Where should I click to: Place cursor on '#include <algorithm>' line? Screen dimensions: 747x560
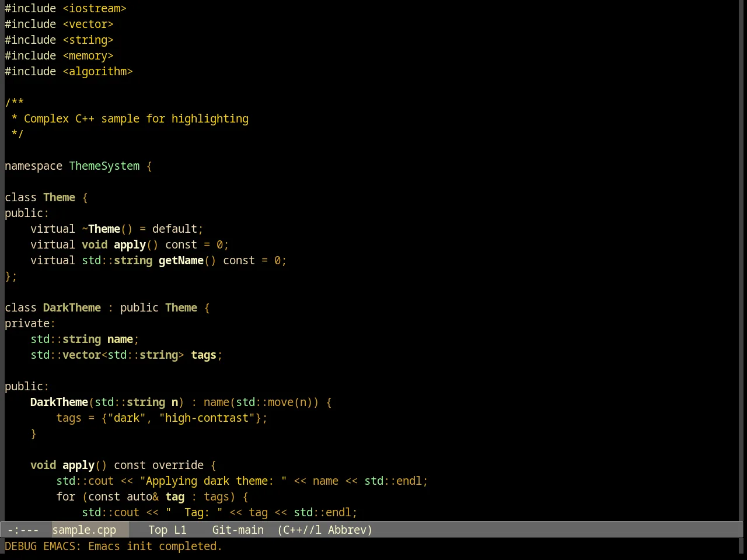pyautogui.click(x=69, y=71)
